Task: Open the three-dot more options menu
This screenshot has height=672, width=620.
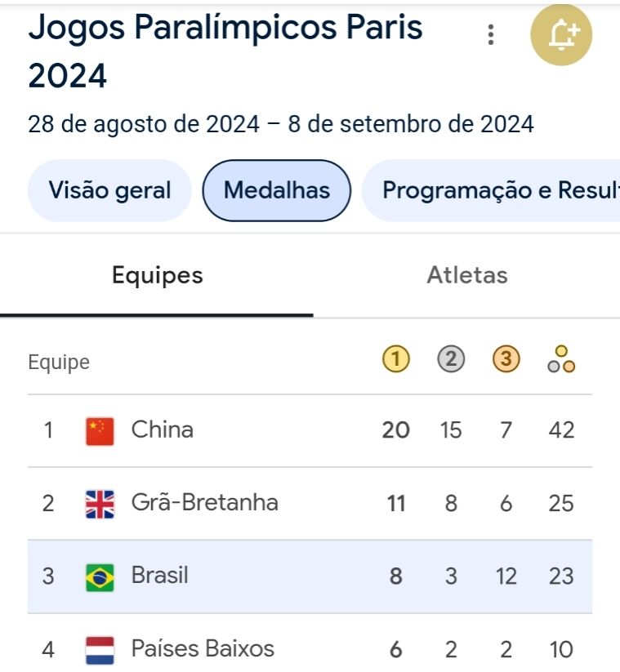Action: click(490, 34)
